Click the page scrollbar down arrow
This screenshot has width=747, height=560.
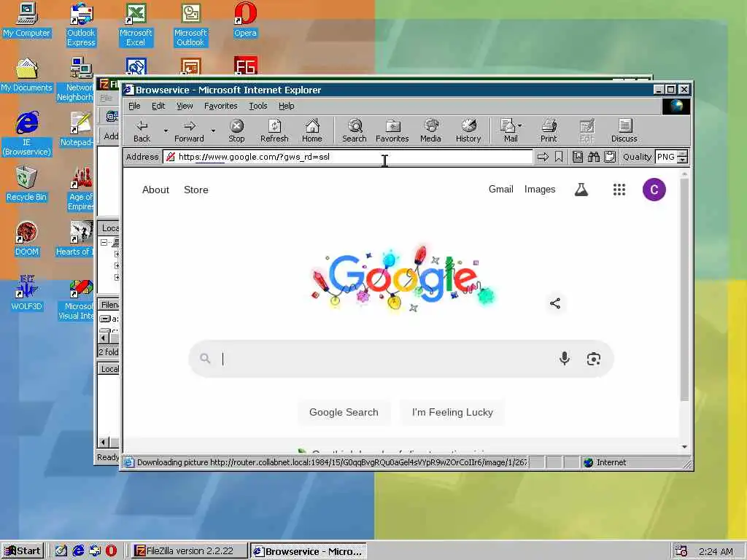point(684,447)
